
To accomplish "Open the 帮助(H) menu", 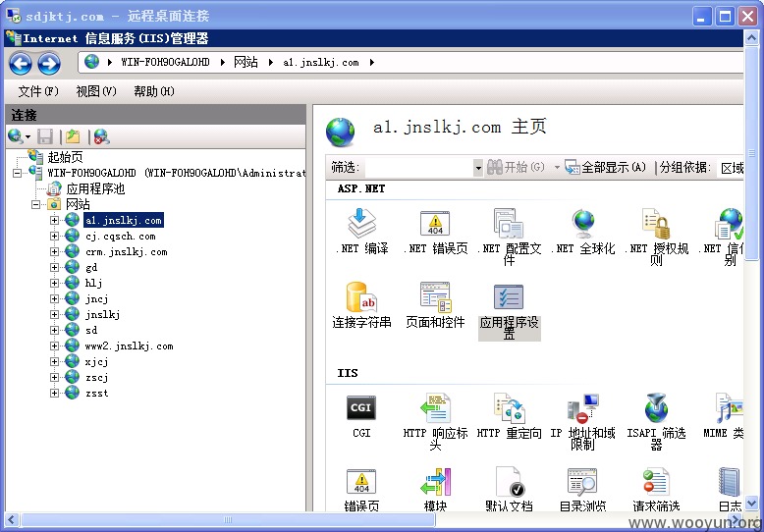I will point(154,91).
